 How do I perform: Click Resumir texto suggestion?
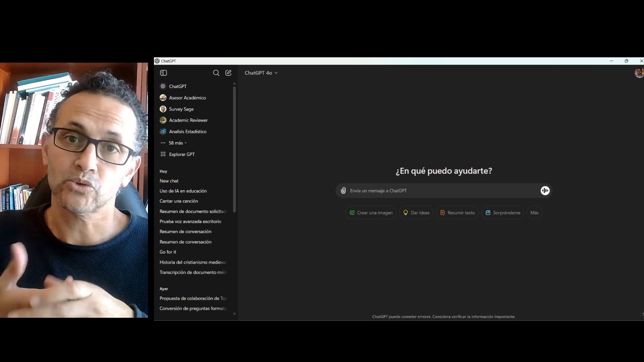458,213
